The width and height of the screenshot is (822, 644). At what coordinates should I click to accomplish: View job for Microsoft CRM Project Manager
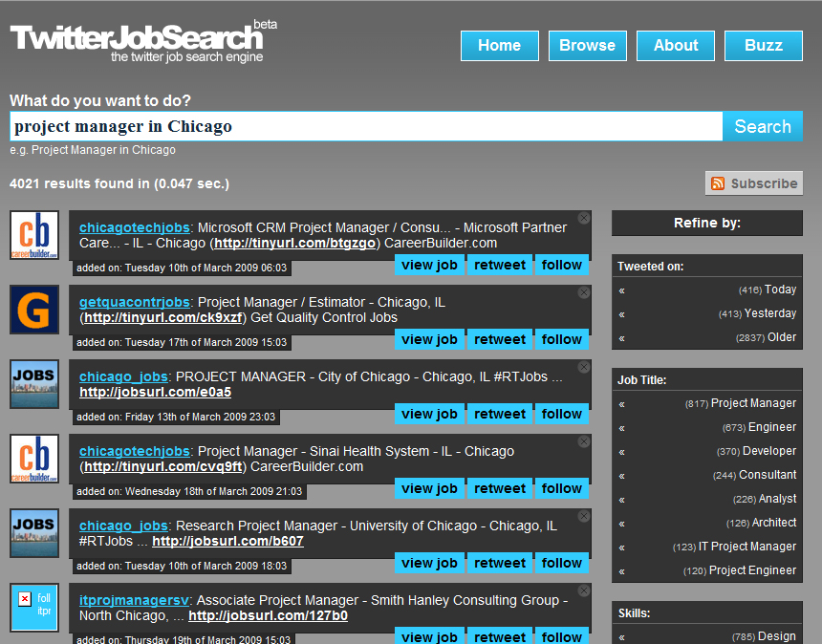pyautogui.click(x=429, y=265)
